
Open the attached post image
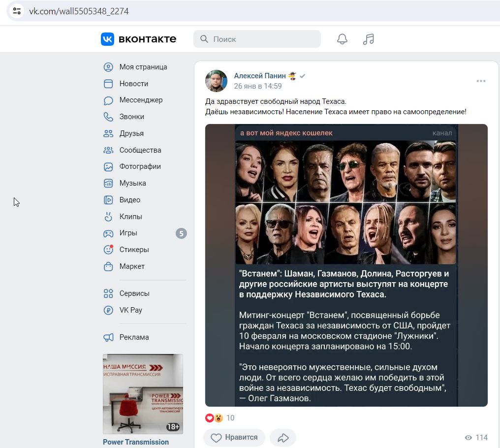coord(346,265)
